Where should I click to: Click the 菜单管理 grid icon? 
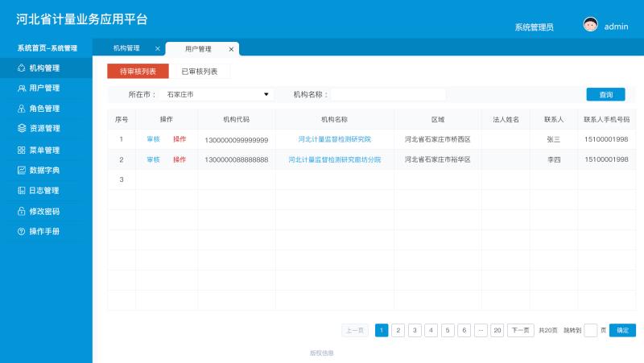click(21, 151)
